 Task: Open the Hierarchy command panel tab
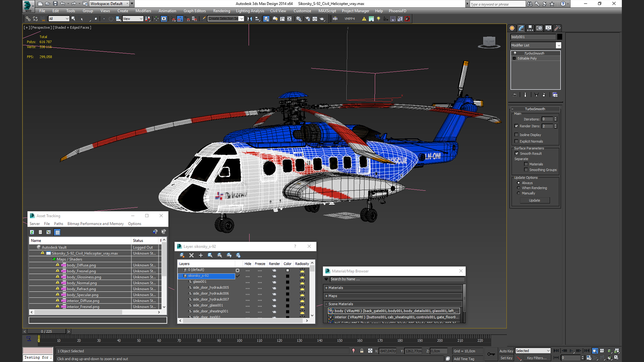pyautogui.click(x=530, y=28)
